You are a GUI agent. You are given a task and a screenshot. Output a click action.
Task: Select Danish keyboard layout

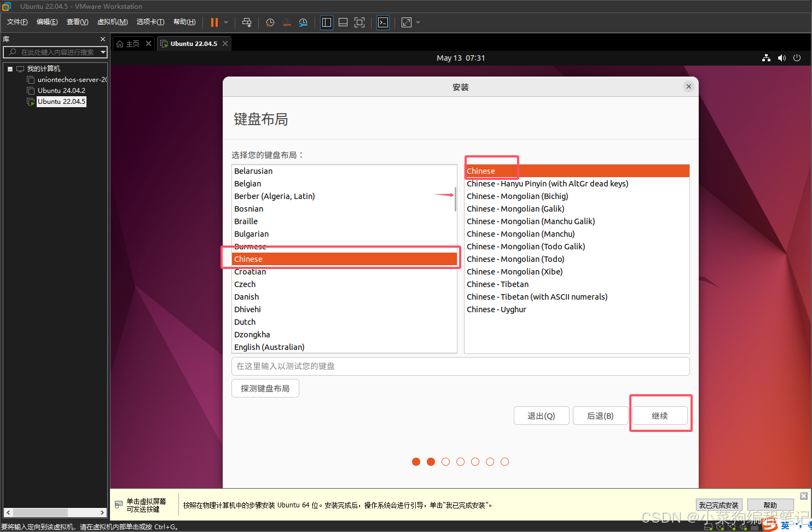(344, 297)
